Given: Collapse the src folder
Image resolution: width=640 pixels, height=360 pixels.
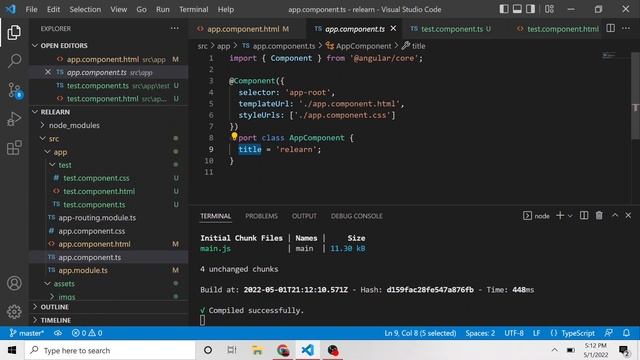Looking at the screenshot, I should point(42,138).
